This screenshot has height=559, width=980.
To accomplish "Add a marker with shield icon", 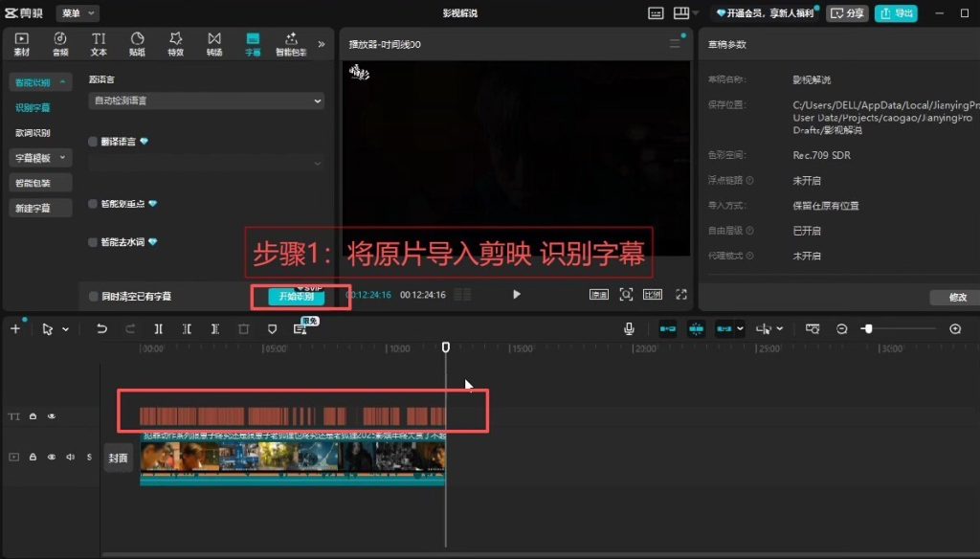I will (x=272, y=329).
